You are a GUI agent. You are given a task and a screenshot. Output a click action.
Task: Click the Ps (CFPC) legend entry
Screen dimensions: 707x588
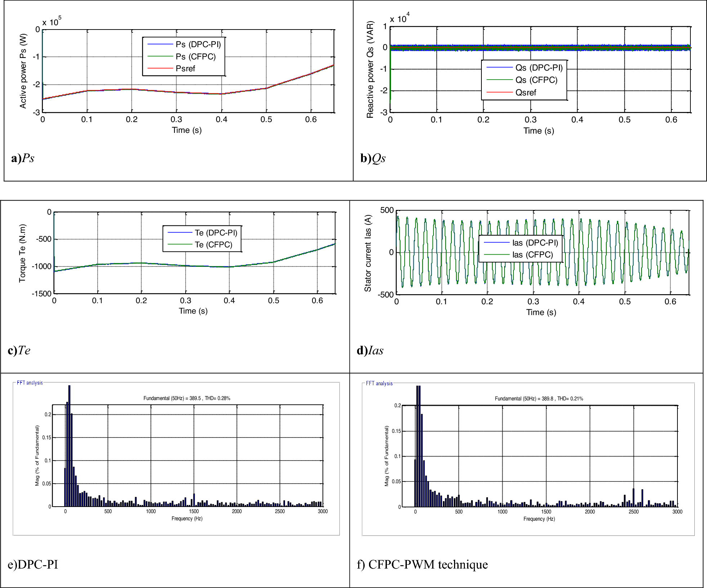click(195, 57)
